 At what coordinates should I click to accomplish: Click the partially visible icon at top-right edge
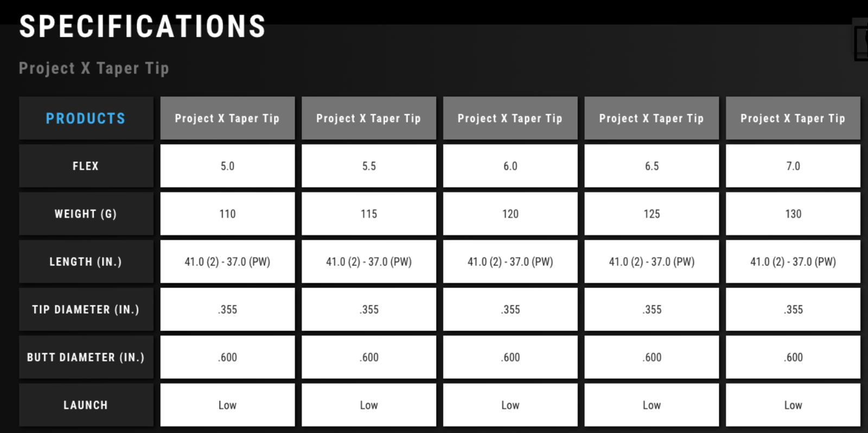pyautogui.click(x=862, y=42)
